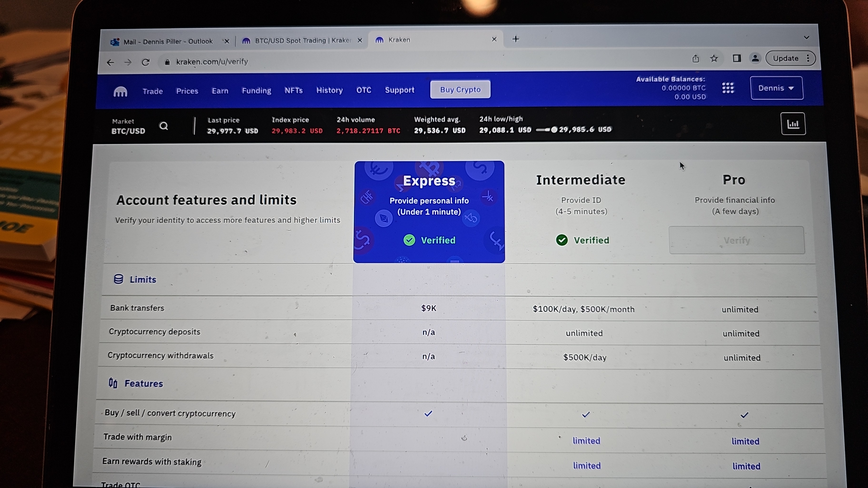Screen dimensions: 868x488
Task: Open the Chrome profile icon
Action: point(755,59)
